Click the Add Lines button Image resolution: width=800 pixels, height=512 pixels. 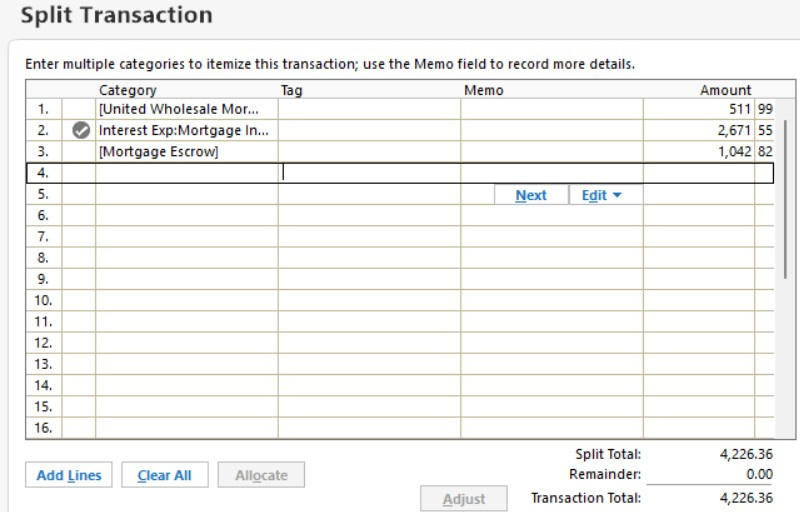69,475
